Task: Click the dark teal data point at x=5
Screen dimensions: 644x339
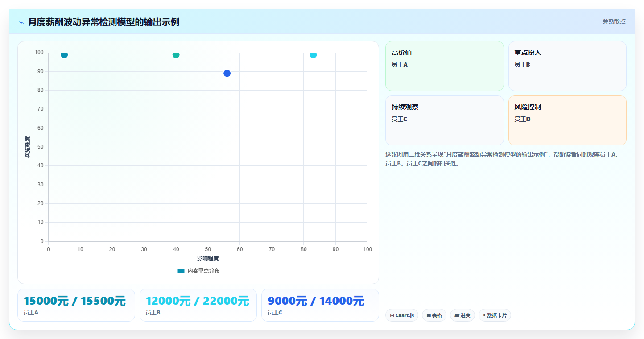Action: tap(64, 54)
